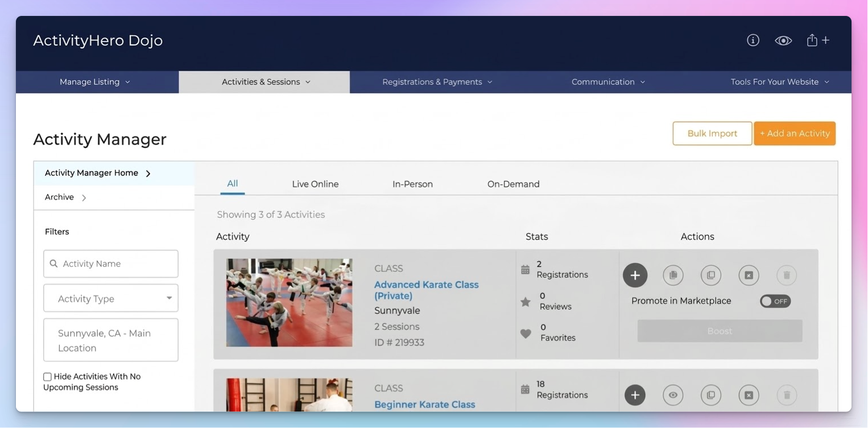
Task: Click the trash icon for Advanced Karate Class
Action: [787, 275]
